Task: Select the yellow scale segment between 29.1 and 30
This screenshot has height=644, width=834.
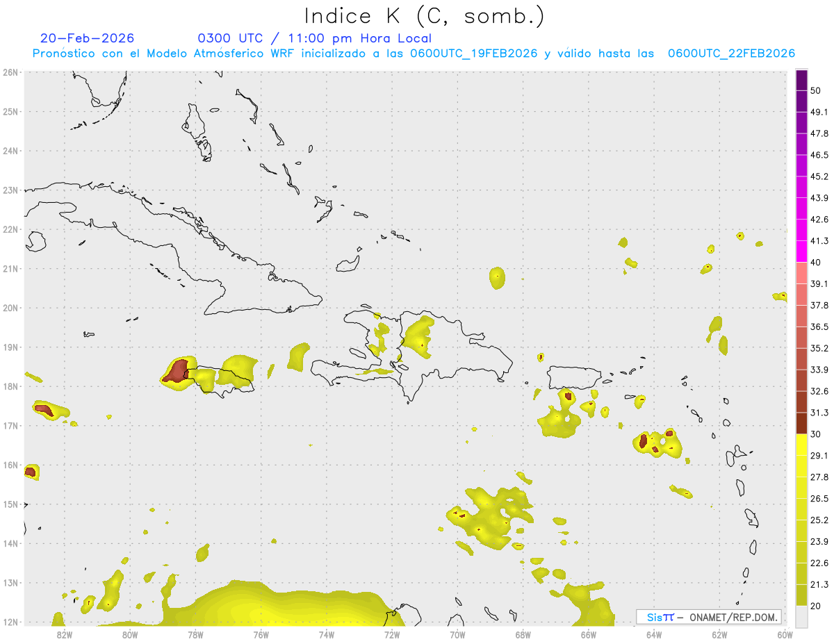Action: click(x=801, y=445)
